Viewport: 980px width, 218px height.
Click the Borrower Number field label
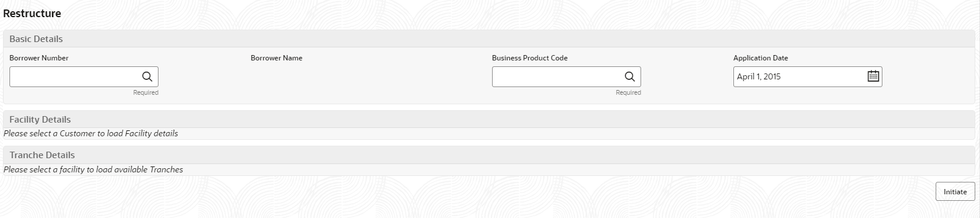[x=39, y=58]
